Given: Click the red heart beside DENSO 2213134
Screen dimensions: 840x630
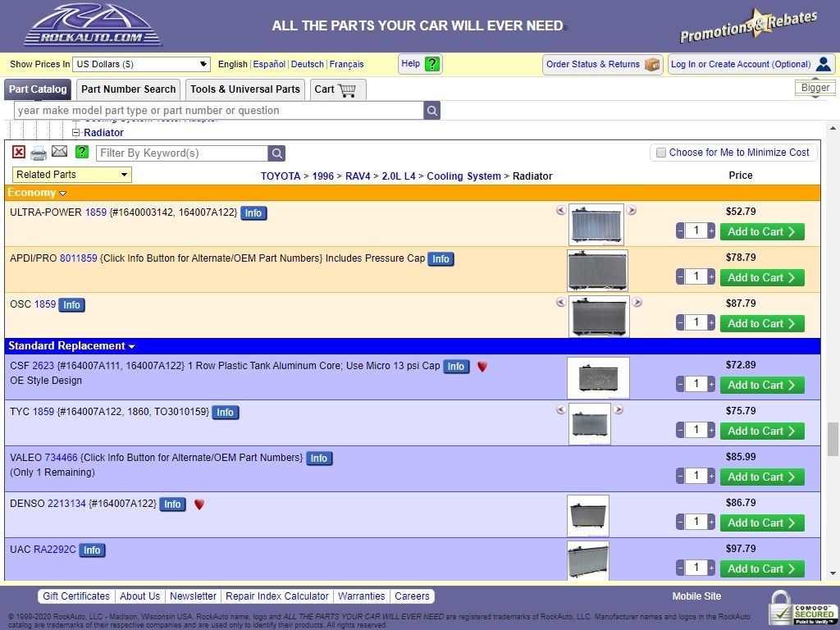Looking at the screenshot, I should pos(199,504).
